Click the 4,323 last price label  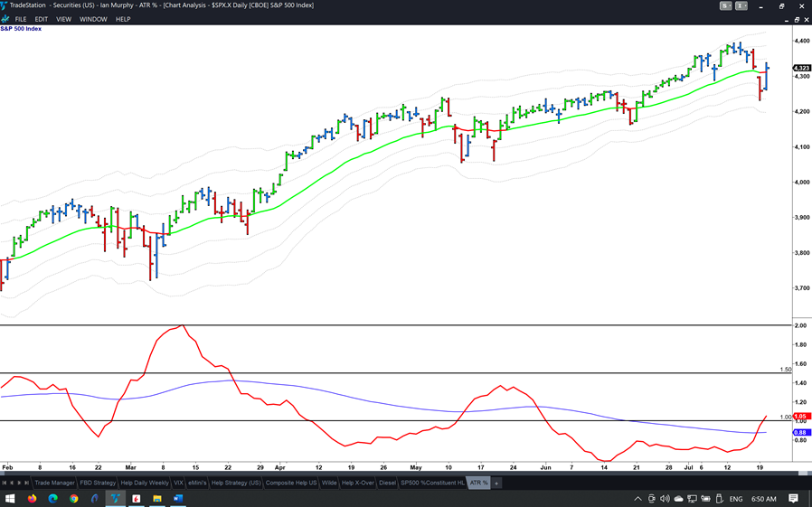click(801, 68)
